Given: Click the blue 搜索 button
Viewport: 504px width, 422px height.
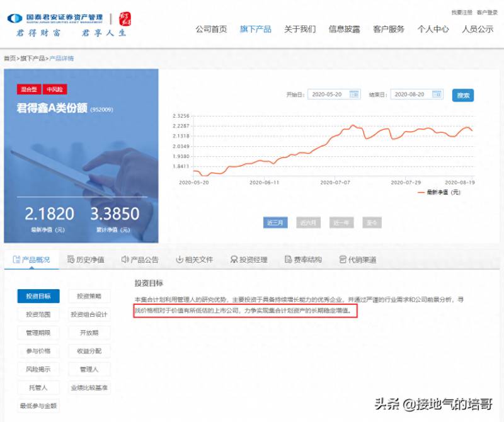Looking at the screenshot, I should click(463, 95).
